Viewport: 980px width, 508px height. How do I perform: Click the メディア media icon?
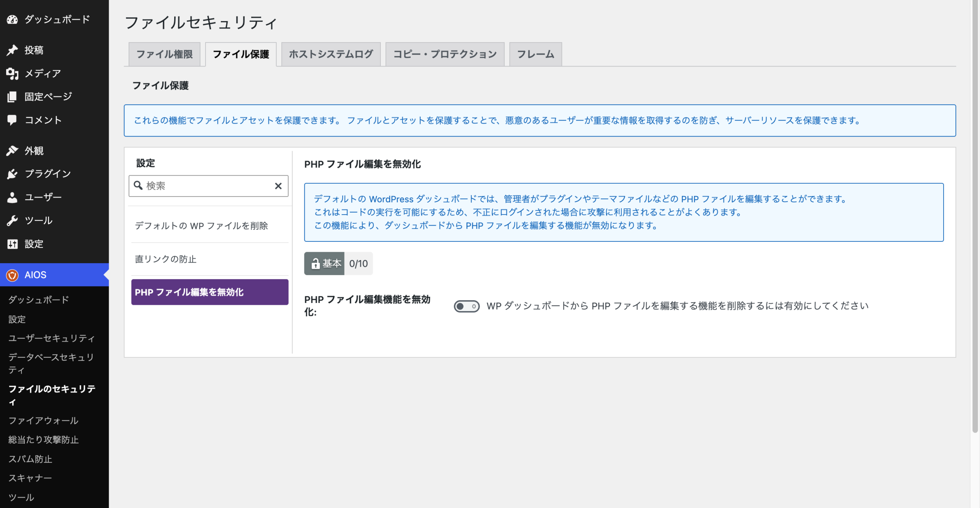point(12,73)
